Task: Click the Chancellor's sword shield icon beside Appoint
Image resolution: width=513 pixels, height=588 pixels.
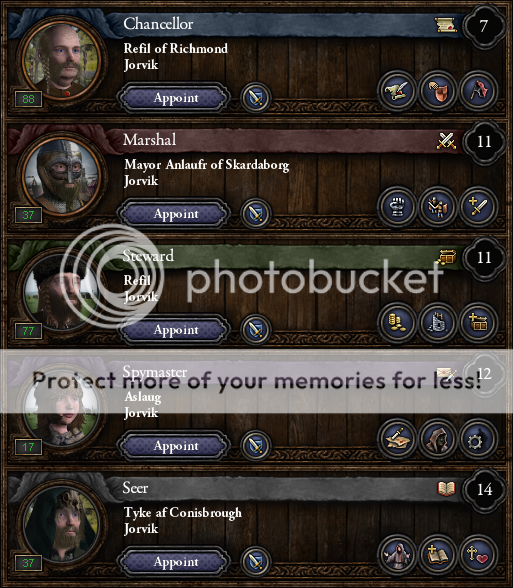Action: 256,98
